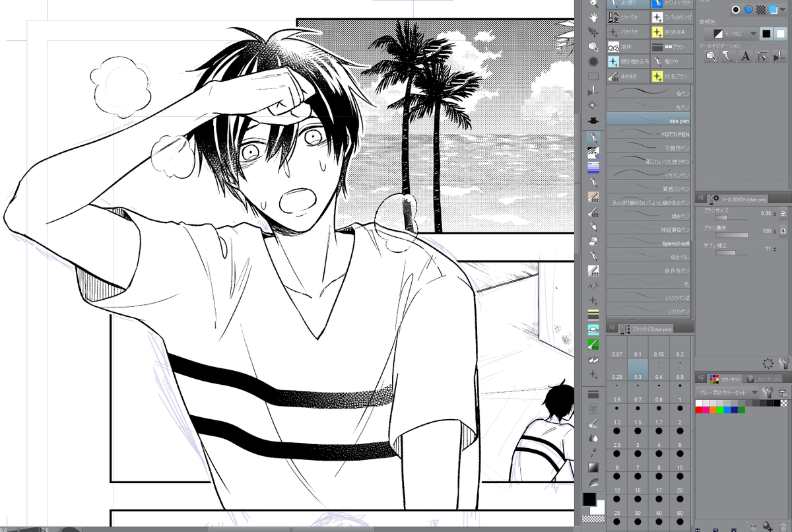Select the dae pen sub tool
The height and width of the screenshot is (532, 792).
pos(649,119)
